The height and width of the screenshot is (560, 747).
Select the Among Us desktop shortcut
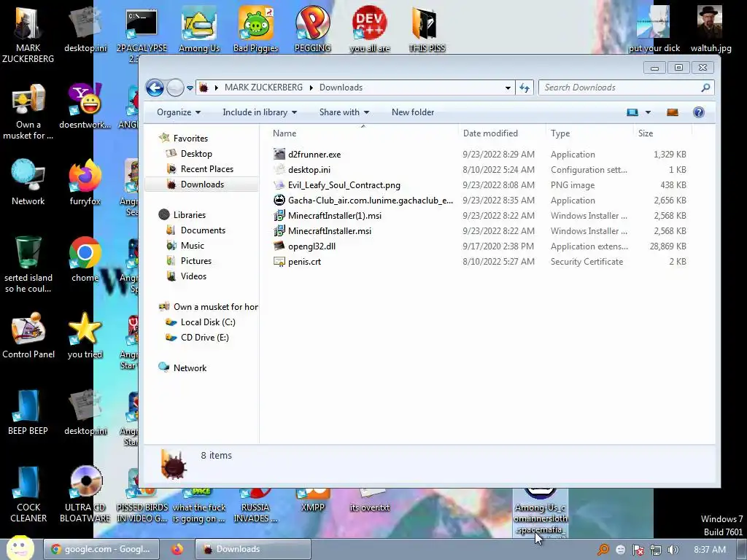click(x=199, y=29)
